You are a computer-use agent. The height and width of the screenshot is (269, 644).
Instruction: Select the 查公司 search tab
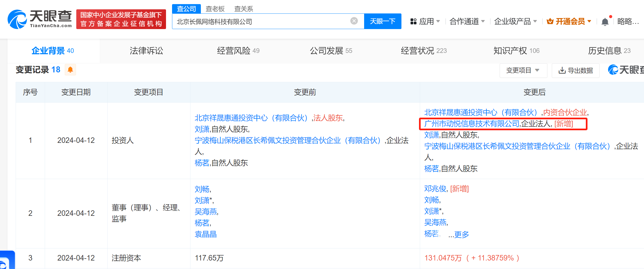pos(186,9)
